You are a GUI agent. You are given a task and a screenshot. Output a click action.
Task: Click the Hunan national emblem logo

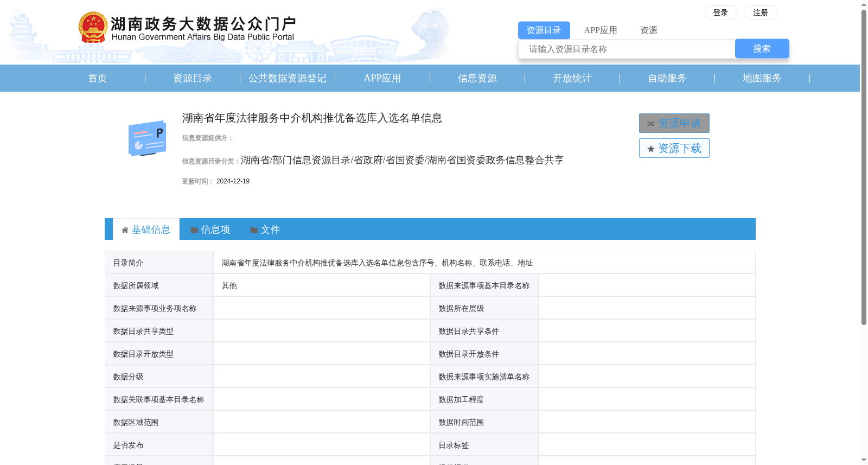coord(93,27)
